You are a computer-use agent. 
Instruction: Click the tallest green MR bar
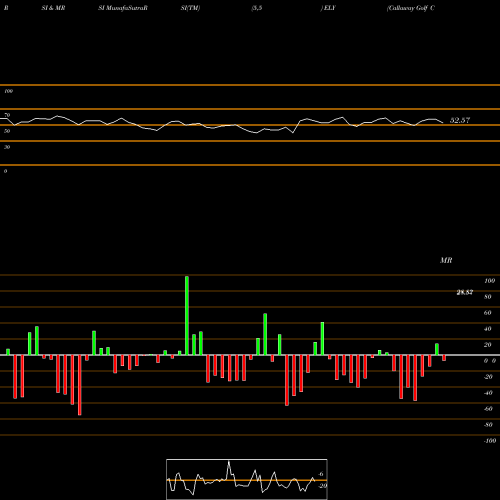(x=187, y=316)
